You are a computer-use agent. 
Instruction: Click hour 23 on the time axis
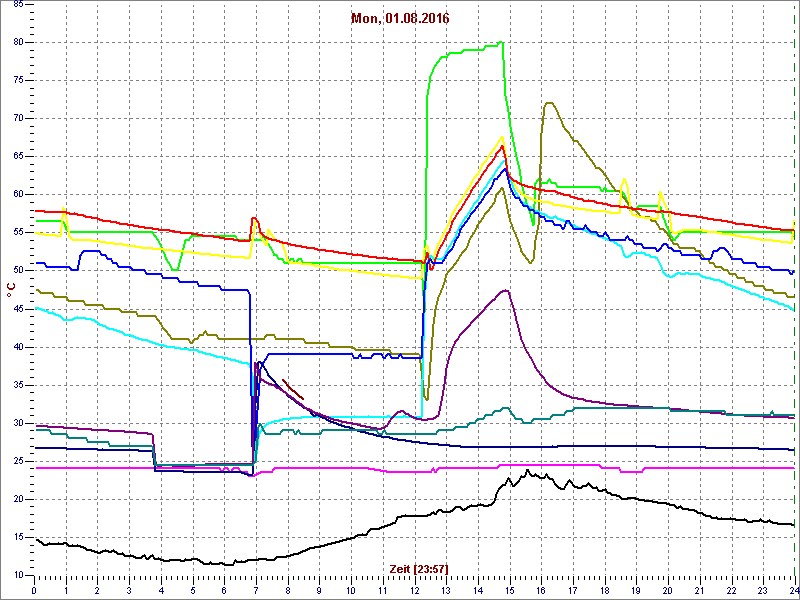762,590
